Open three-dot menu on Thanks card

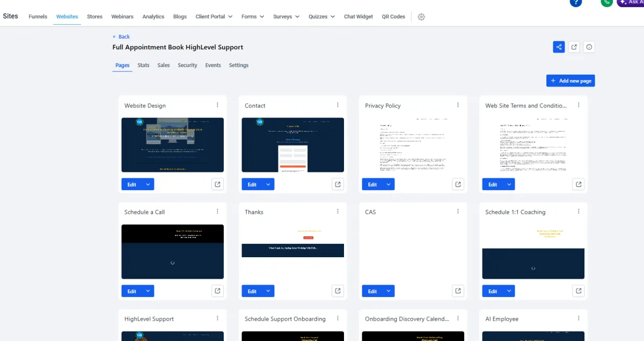(x=338, y=212)
